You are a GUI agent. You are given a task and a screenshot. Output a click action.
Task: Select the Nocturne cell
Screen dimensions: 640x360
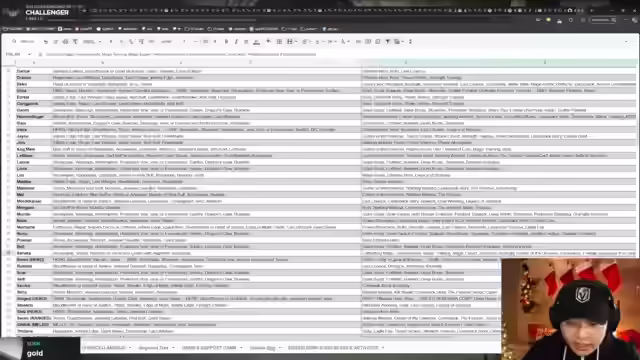pyautogui.click(x=33, y=227)
